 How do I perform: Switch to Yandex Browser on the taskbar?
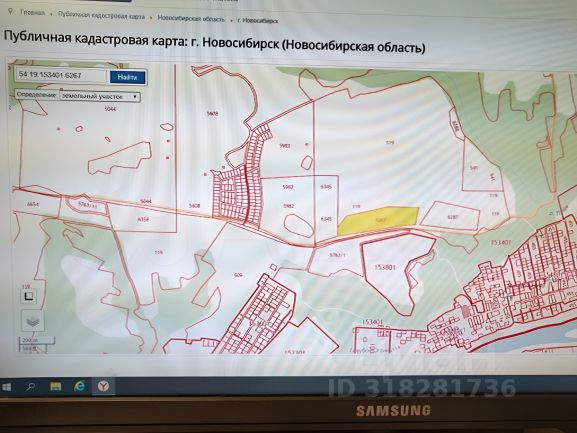(103, 386)
